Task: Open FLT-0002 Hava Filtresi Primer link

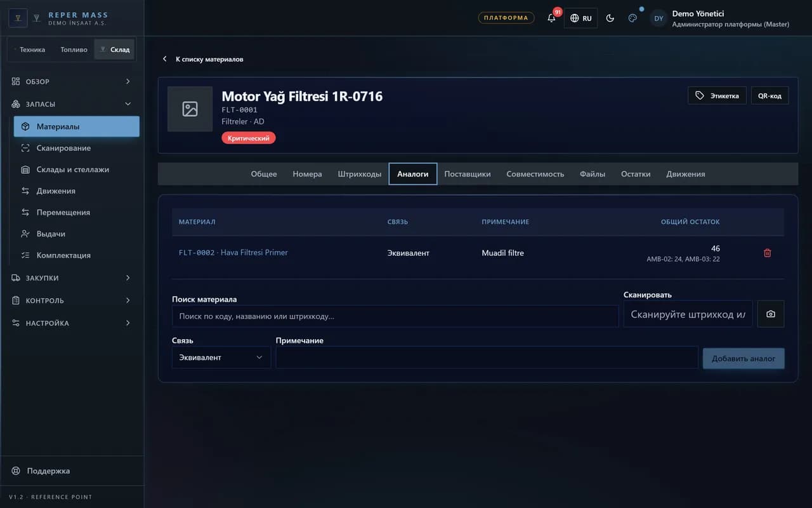Action: pyautogui.click(x=233, y=253)
